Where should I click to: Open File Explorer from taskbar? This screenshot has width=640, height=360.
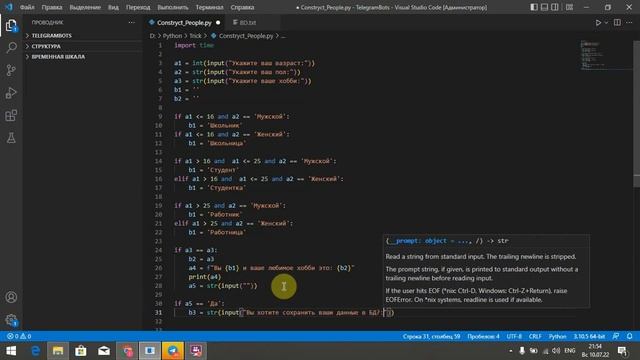click(58, 351)
